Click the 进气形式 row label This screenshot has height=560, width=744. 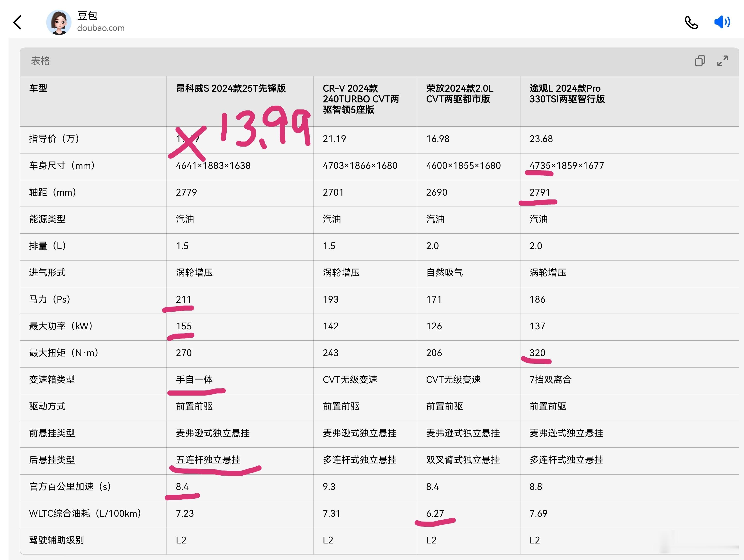pos(47,272)
